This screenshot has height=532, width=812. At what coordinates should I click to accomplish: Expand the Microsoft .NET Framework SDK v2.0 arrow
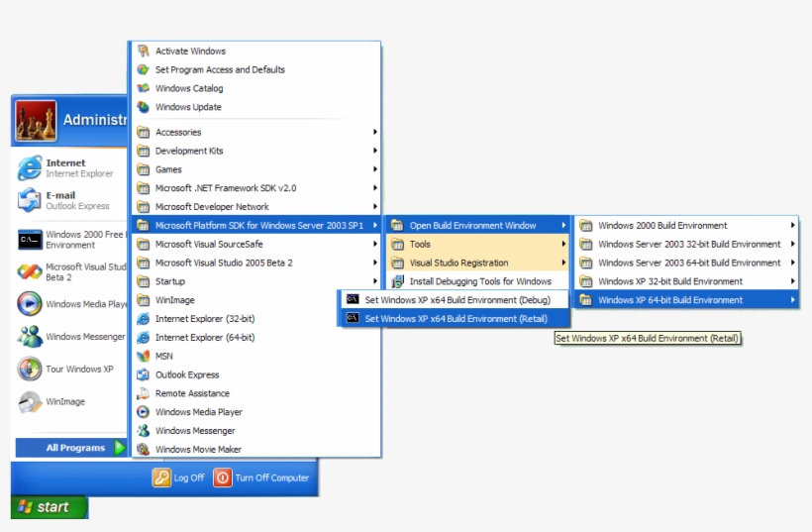375,188
